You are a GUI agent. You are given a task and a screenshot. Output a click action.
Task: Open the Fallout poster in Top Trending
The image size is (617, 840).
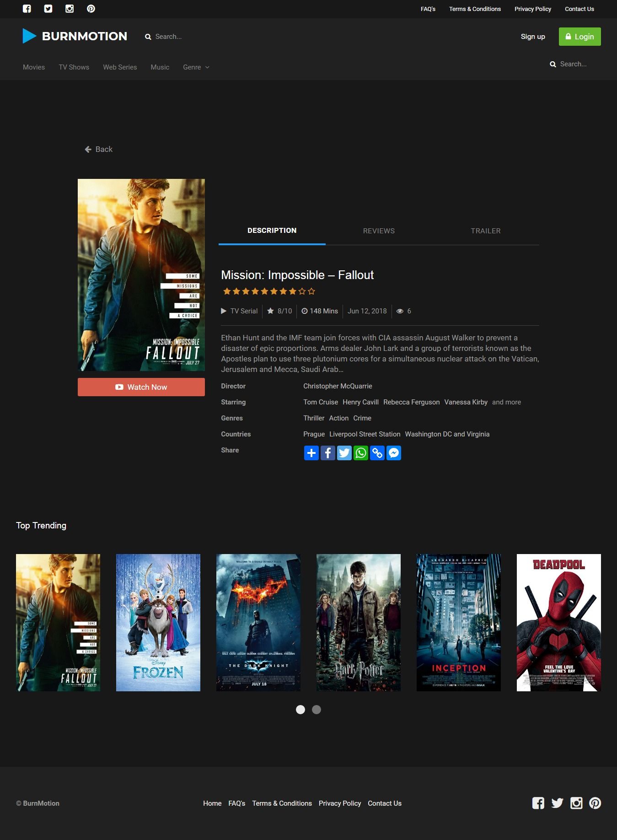click(58, 623)
